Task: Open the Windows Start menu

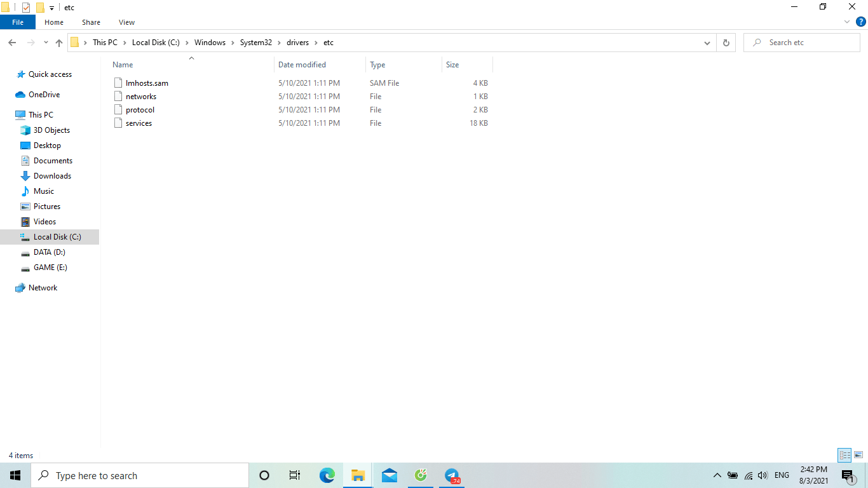Action: (15, 475)
